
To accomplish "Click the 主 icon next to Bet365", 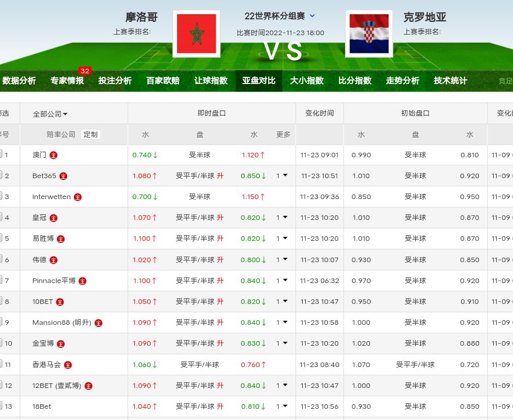I will 63,176.
